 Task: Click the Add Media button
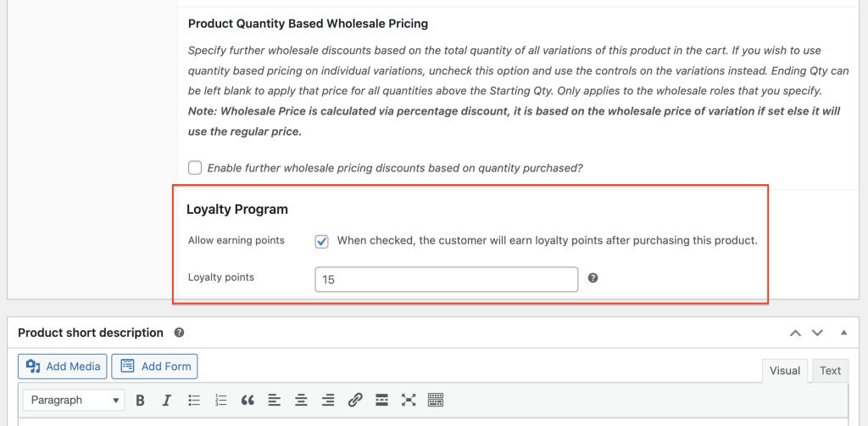(x=63, y=367)
